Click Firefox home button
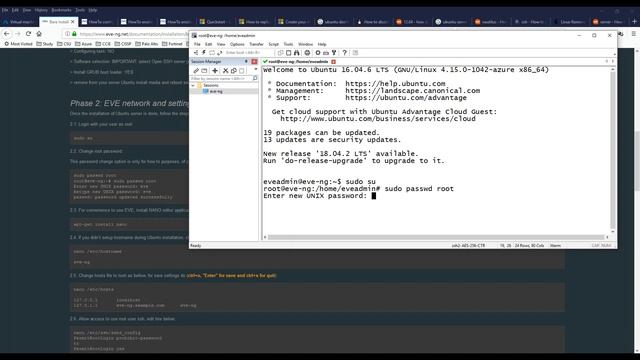640x360 pixels. 39,33
